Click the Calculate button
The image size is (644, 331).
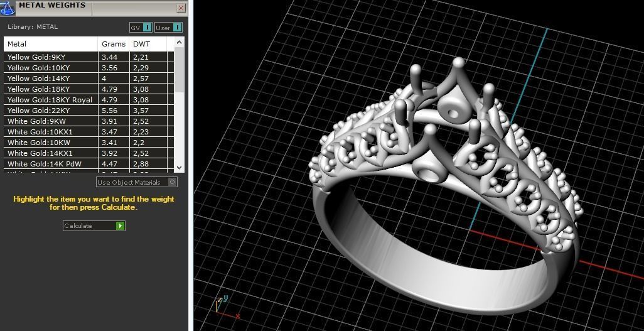pyautogui.click(x=94, y=225)
